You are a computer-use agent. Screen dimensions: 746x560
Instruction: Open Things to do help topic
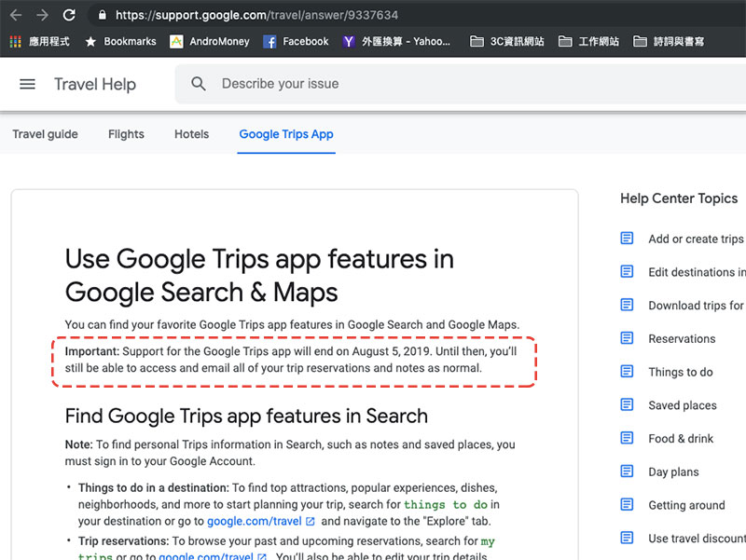point(681,372)
